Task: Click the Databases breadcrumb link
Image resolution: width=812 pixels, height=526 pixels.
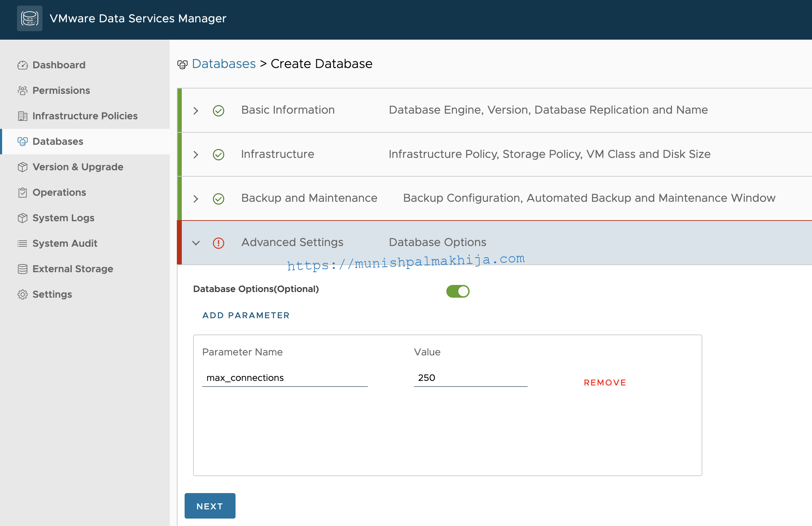Action: [x=224, y=64]
